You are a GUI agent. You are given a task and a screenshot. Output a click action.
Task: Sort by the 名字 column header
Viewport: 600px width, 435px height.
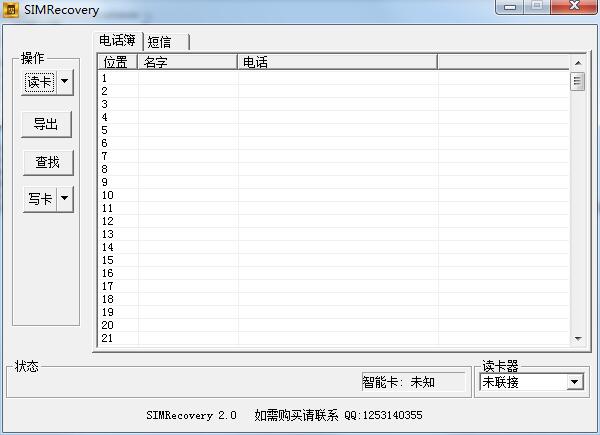coord(188,62)
